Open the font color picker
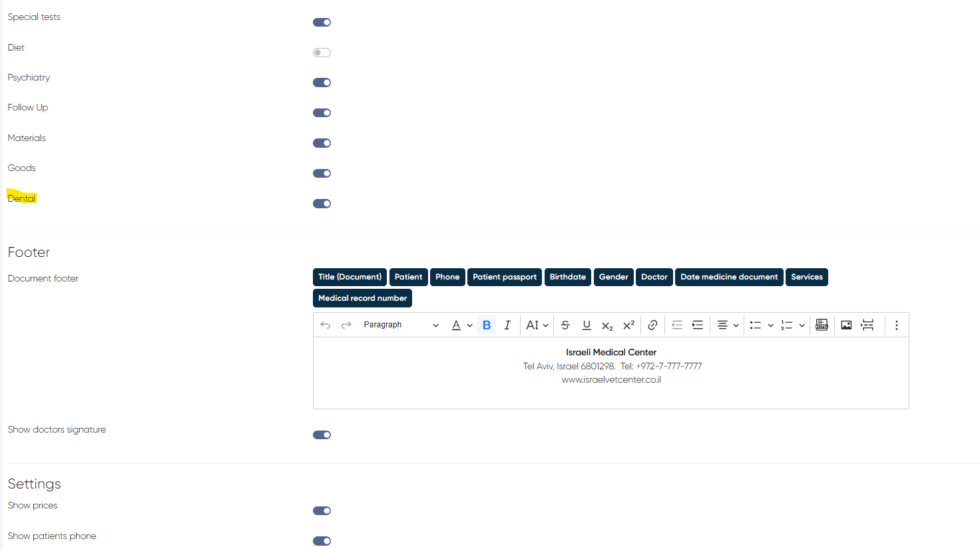This screenshot has width=980, height=549. 461,325
